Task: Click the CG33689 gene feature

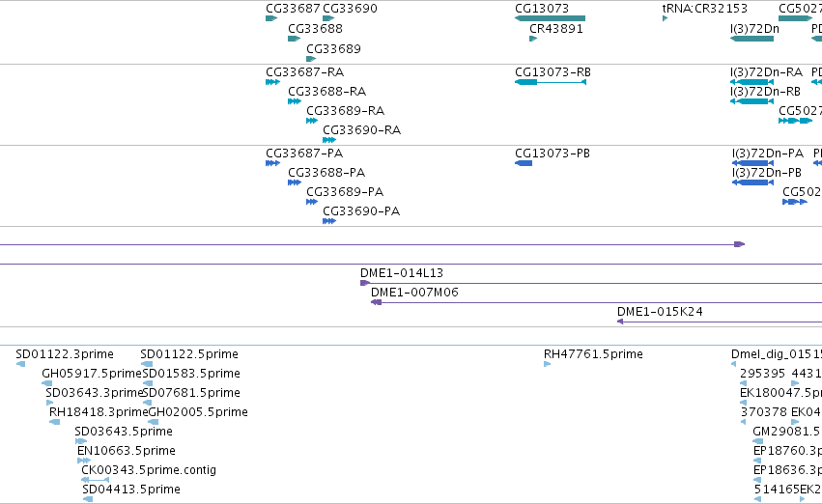Action: click(311, 59)
